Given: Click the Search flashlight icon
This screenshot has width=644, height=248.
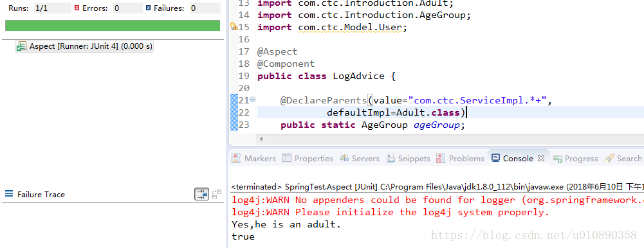Looking at the screenshot, I should point(609,158).
